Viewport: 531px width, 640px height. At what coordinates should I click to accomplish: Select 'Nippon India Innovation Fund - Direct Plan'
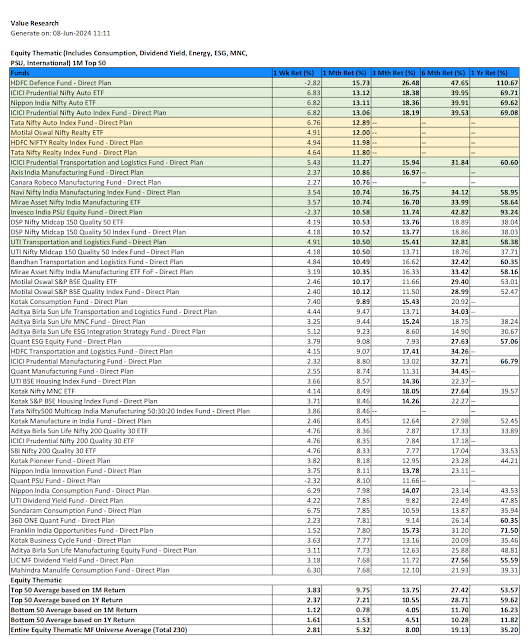[76, 471]
